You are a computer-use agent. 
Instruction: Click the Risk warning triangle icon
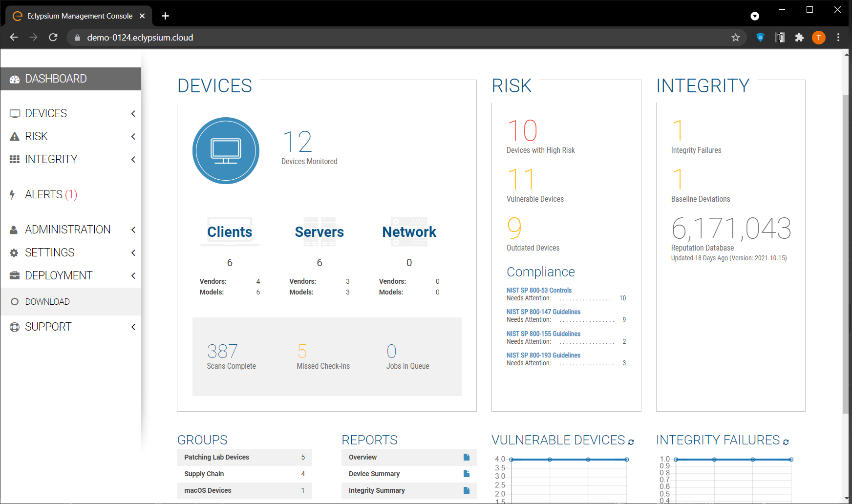click(15, 137)
